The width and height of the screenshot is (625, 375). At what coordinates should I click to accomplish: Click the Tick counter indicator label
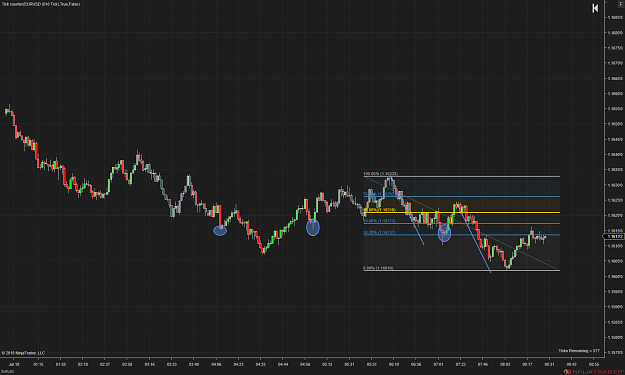point(41,4)
